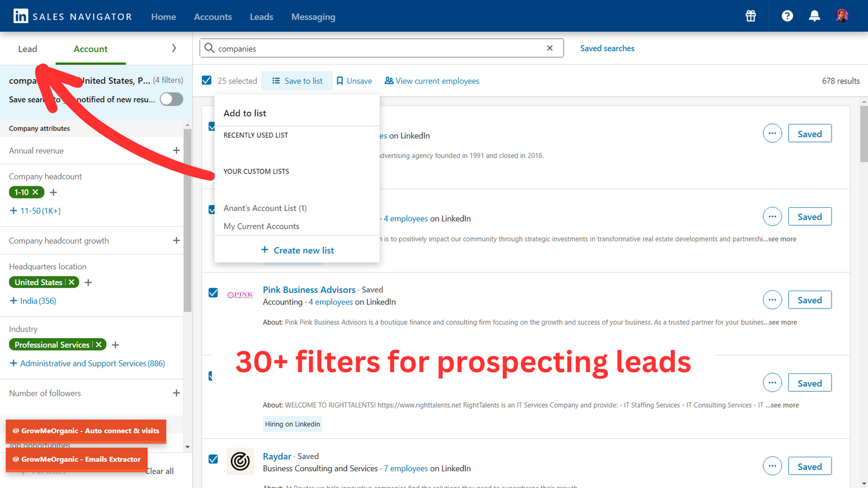Click the Hiring on Linkedin tag

(x=292, y=424)
